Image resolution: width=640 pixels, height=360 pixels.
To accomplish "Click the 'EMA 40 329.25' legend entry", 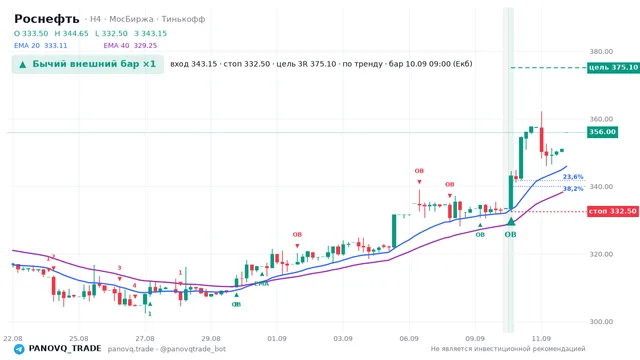I will 130,46.
